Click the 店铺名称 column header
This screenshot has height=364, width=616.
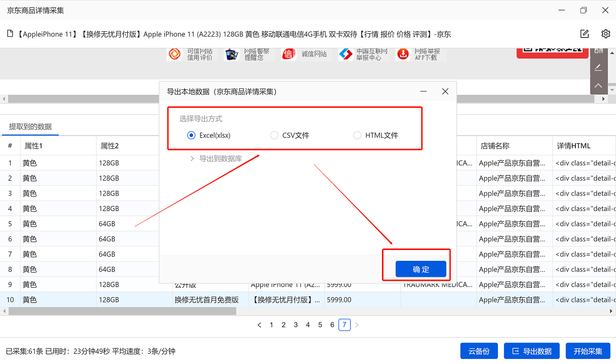pyautogui.click(x=514, y=146)
